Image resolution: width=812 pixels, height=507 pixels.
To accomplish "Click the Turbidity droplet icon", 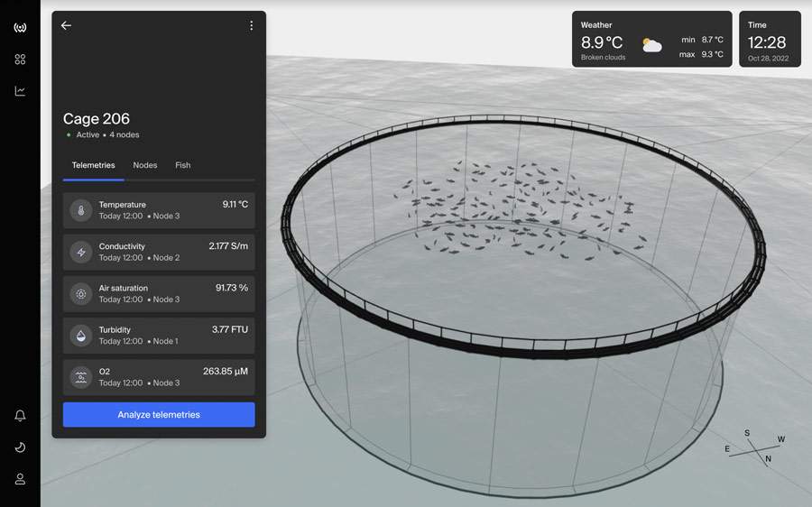I will (81, 336).
